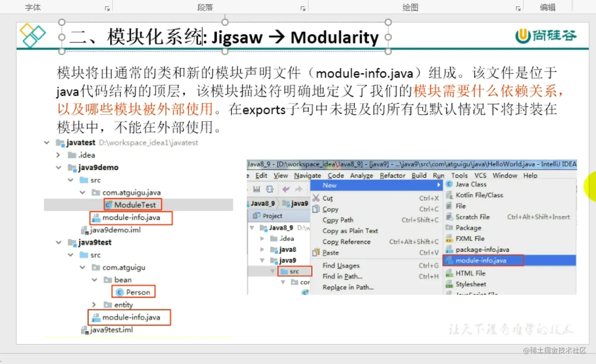Click the javatest project folder icon
Screen dimensions: 596x364
click(x=60, y=143)
